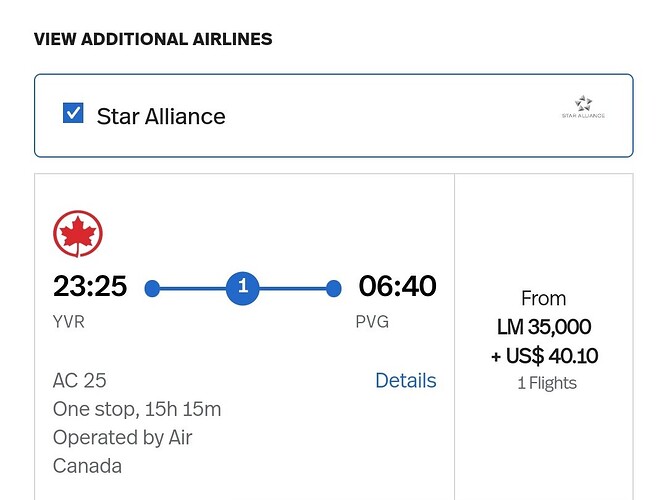Open flight Details link
This screenshot has height=500, width=667.
click(405, 380)
